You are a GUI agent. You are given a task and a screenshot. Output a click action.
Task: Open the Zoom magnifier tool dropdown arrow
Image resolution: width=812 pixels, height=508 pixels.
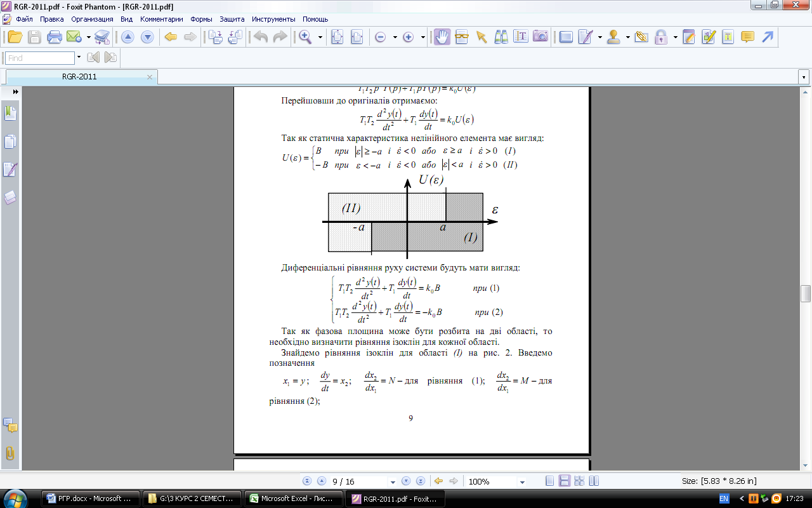coord(320,37)
